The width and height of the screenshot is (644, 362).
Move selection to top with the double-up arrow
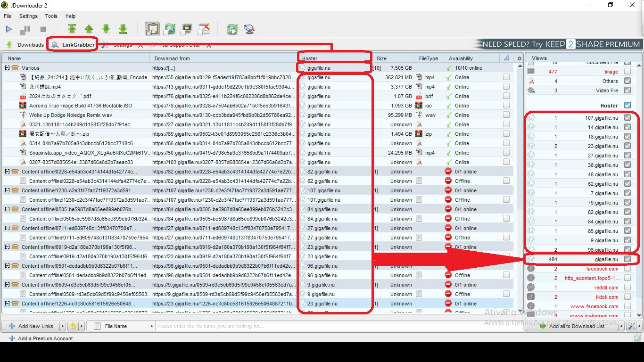click(72, 29)
